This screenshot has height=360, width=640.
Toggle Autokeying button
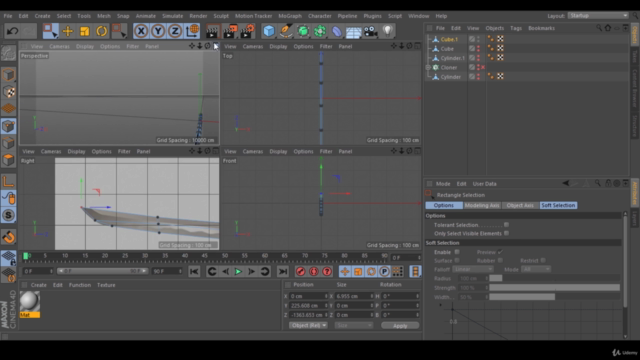313,271
